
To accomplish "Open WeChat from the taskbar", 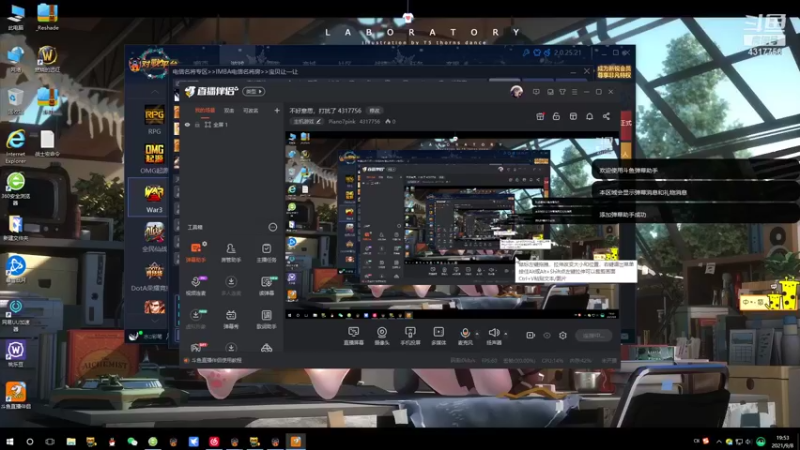I will click(132, 442).
